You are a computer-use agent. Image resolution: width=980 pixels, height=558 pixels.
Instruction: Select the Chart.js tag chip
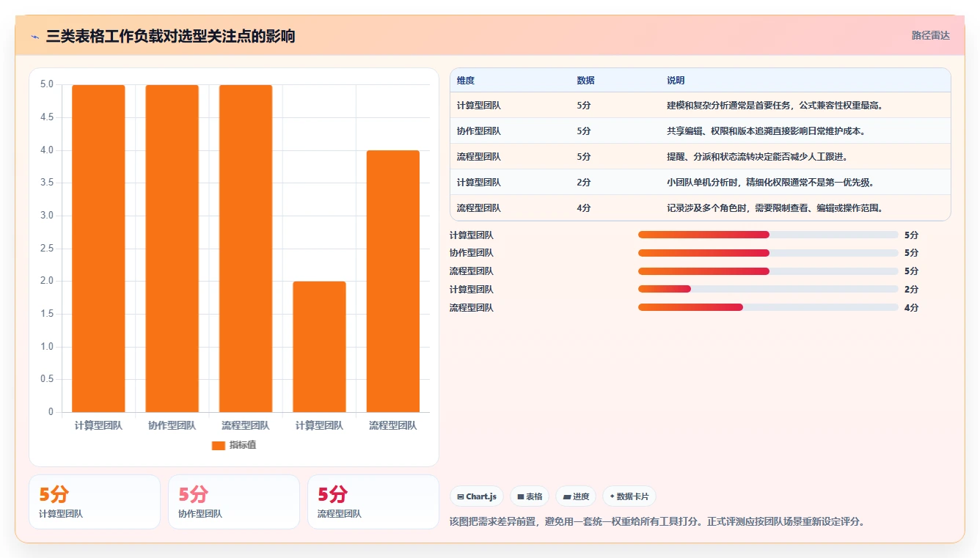(x=476, y=496)
